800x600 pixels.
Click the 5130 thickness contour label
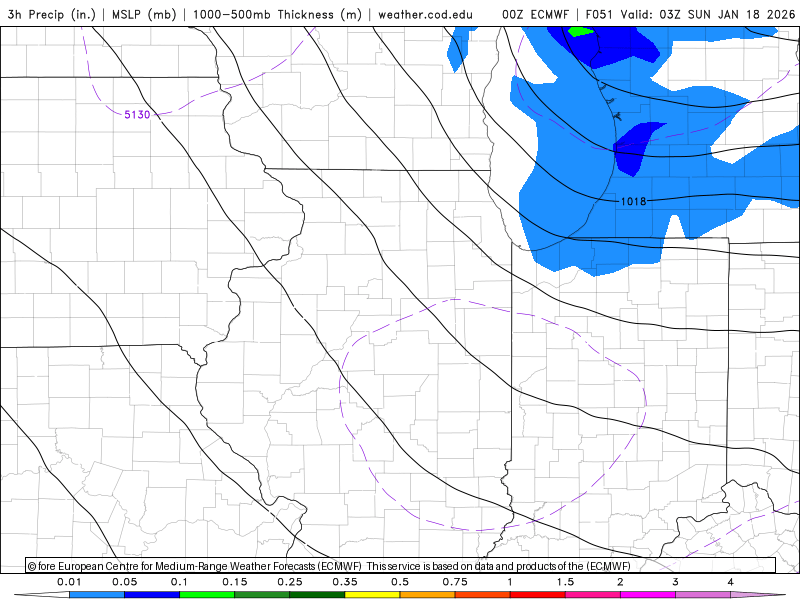click(x=137, y=115)
